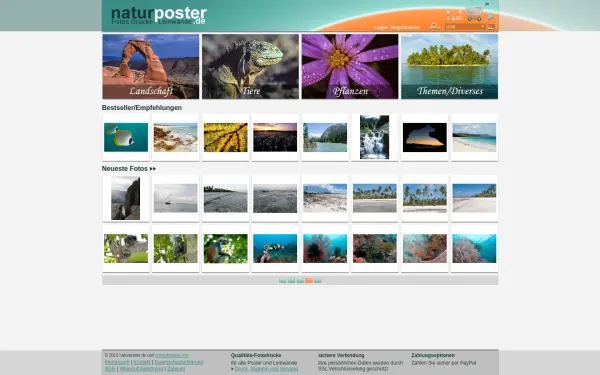Click the naturposter.de logo
This screenshot has height=375, width=600.
(159, 16)
